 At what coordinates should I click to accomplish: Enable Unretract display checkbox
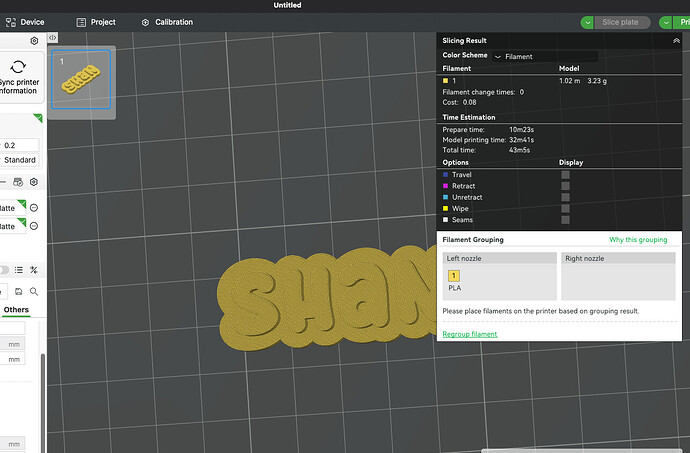565,197
